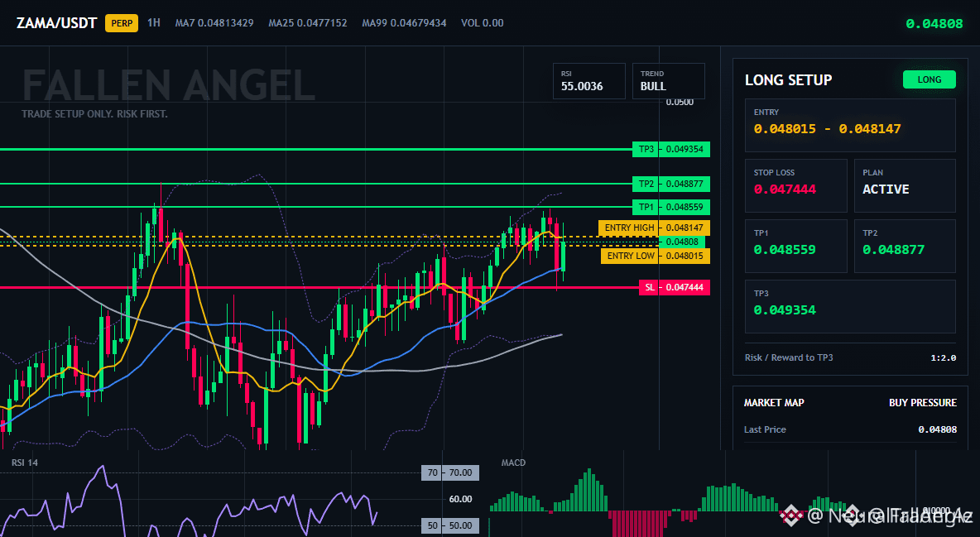
Task: Click the TP2 0.048877 chart label
Action: pyautogui.click(x=671, y=185)
